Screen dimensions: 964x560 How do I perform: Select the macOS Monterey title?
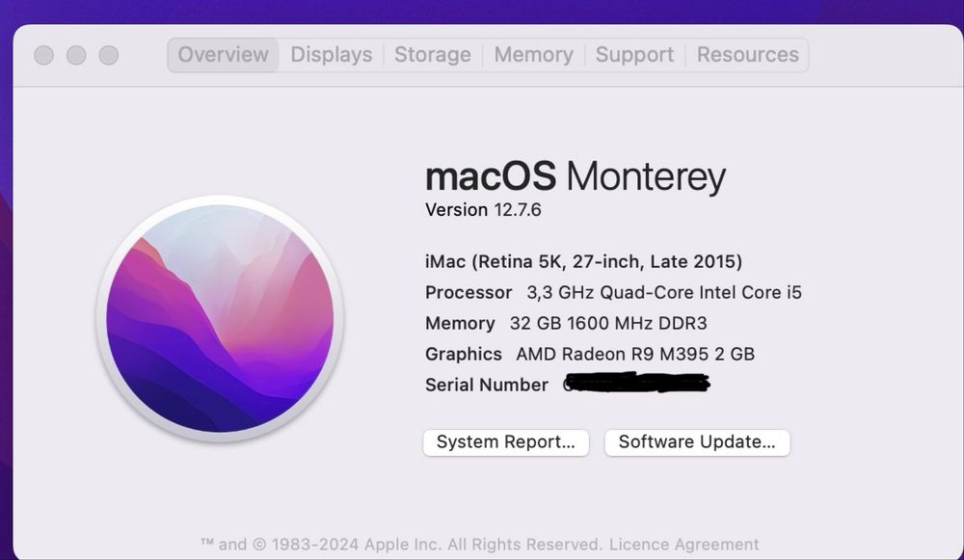(x=576, y=177)
